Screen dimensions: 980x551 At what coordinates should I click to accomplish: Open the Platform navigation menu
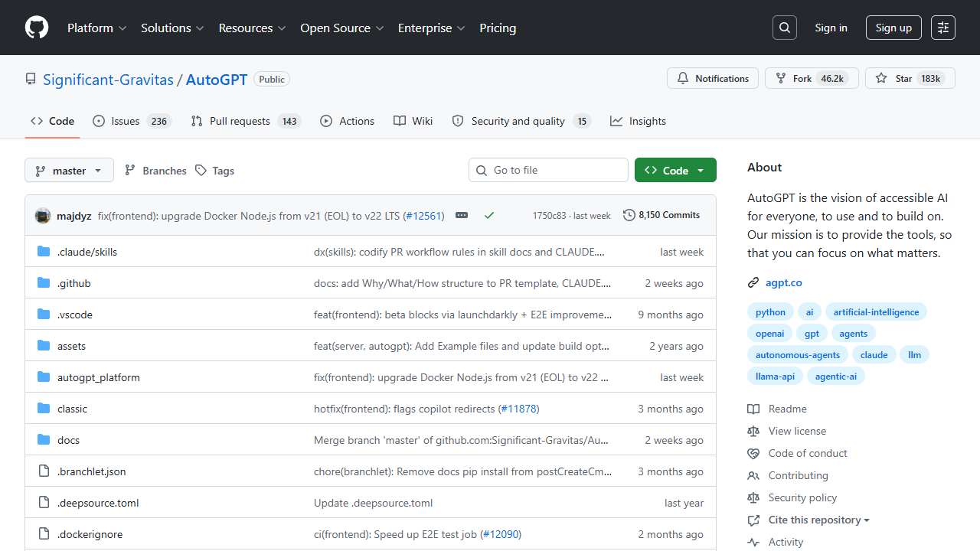96,28
